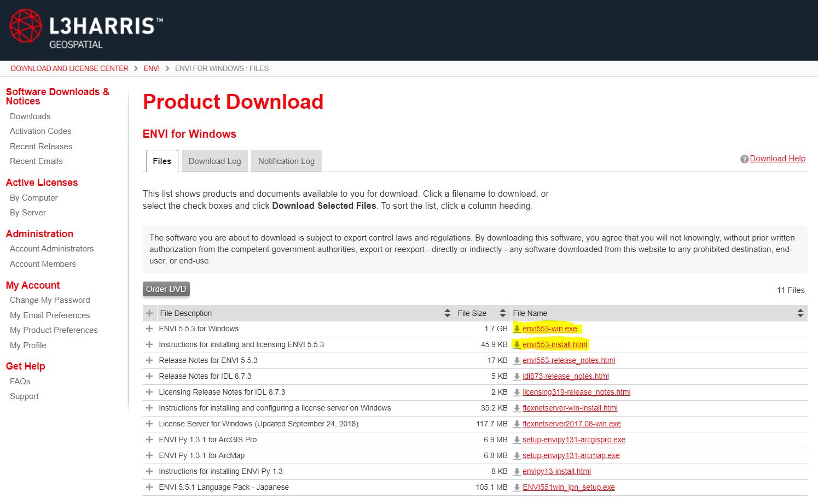Expand the ENVI 5.5.3 for Windows row
Image resolution: width=818 pixels, height=504 pixels.
149,329
